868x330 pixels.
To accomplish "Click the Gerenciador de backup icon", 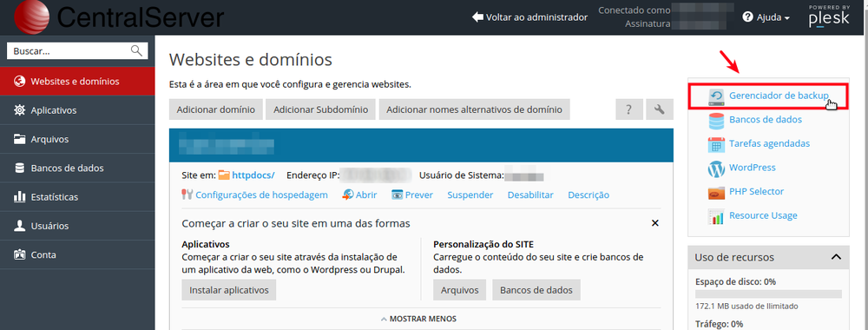I will pyautogui.click(x=716, y=96).
